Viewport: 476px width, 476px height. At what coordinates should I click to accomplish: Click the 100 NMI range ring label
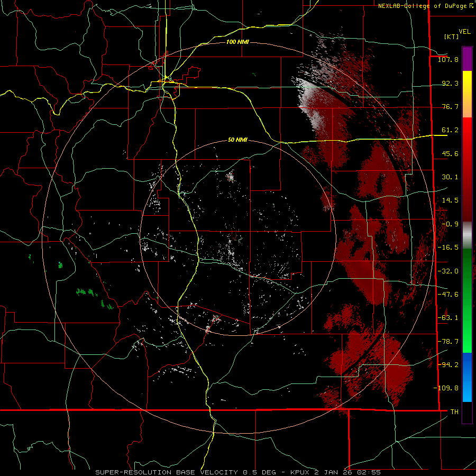pos(237,42)
